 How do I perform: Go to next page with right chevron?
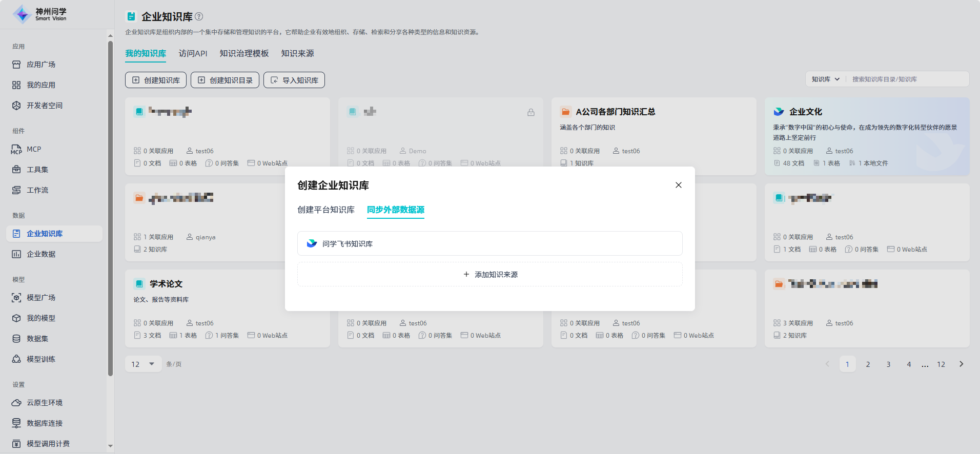[x=961, y=364]
